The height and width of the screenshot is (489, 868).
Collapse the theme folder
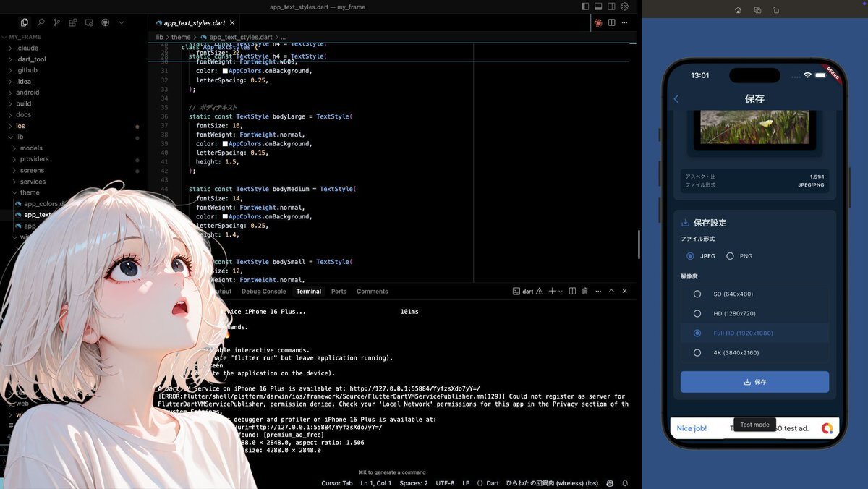pyautogui.click(x=30, y=192)
